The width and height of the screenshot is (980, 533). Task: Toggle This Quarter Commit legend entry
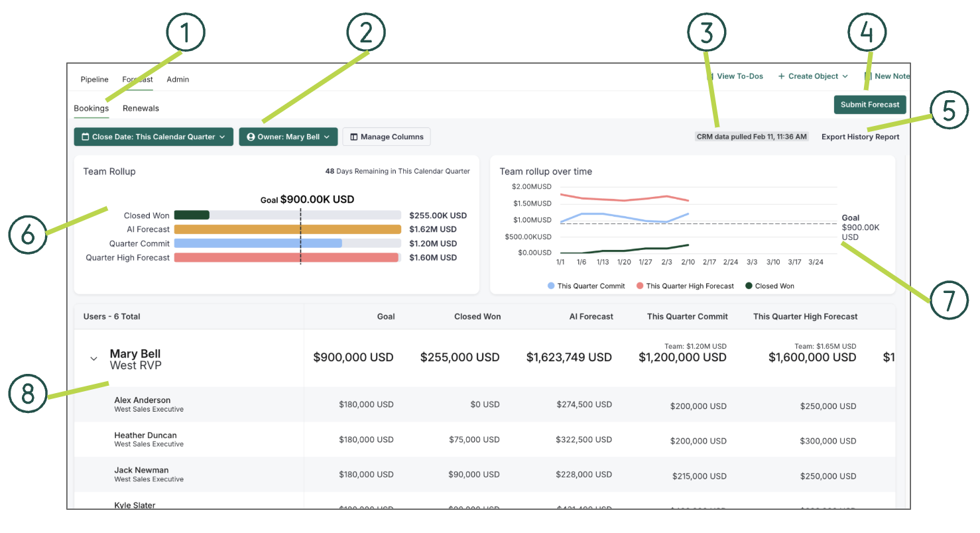pos(586,286)
